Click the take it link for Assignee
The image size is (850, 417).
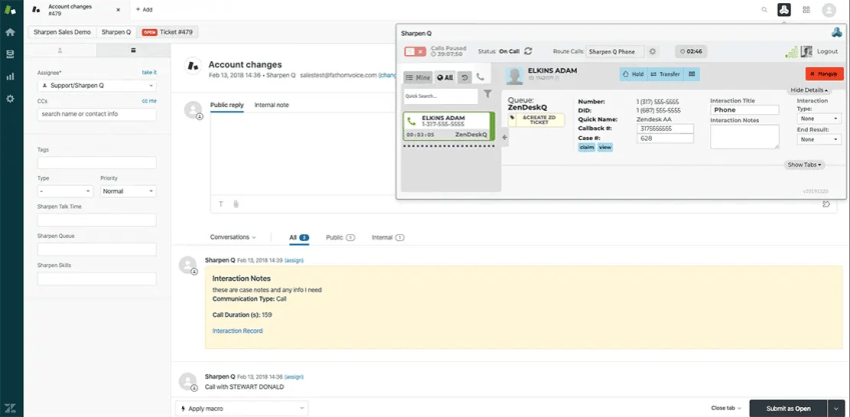click(149, 72)
